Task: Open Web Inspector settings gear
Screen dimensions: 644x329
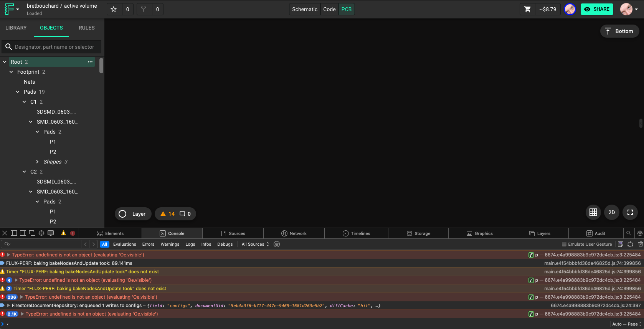Action: tap(640, 233)
